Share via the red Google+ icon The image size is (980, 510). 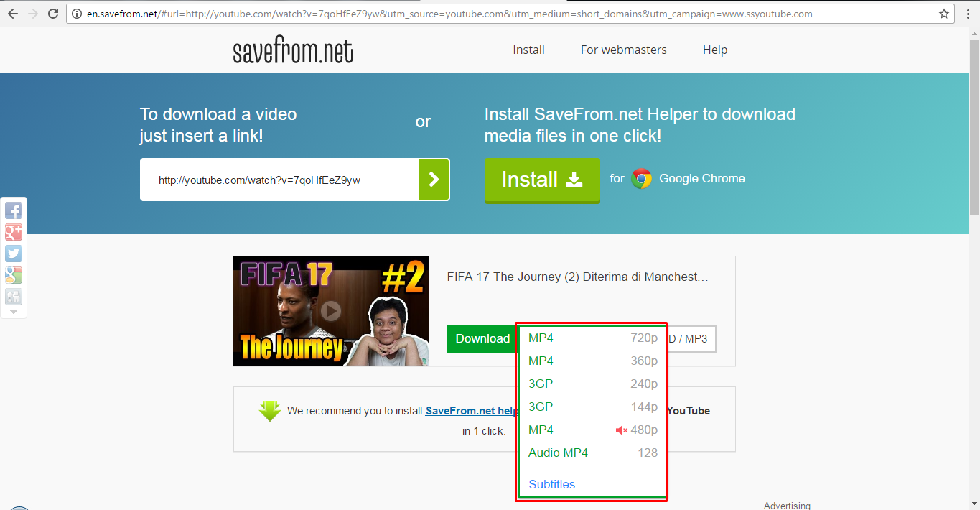(14, 232)
